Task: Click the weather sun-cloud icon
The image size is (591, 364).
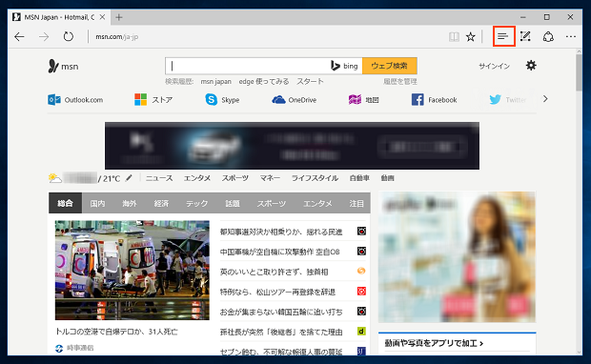Action: pyautogui.click(x=54, y=178)
